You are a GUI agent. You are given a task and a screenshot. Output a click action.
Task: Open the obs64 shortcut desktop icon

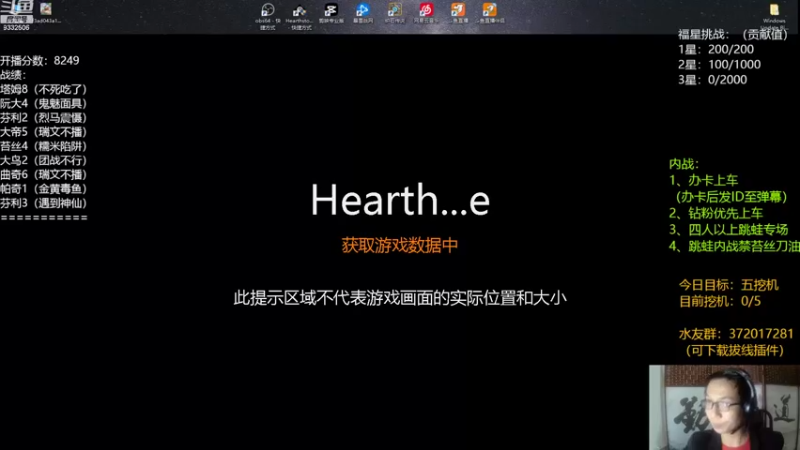coord(267,15)
